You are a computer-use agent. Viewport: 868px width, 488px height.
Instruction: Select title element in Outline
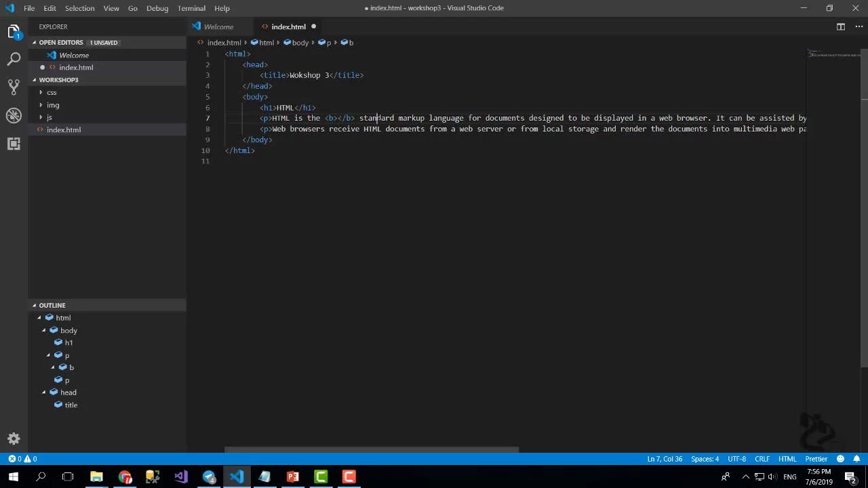click(x=71, y=405)
